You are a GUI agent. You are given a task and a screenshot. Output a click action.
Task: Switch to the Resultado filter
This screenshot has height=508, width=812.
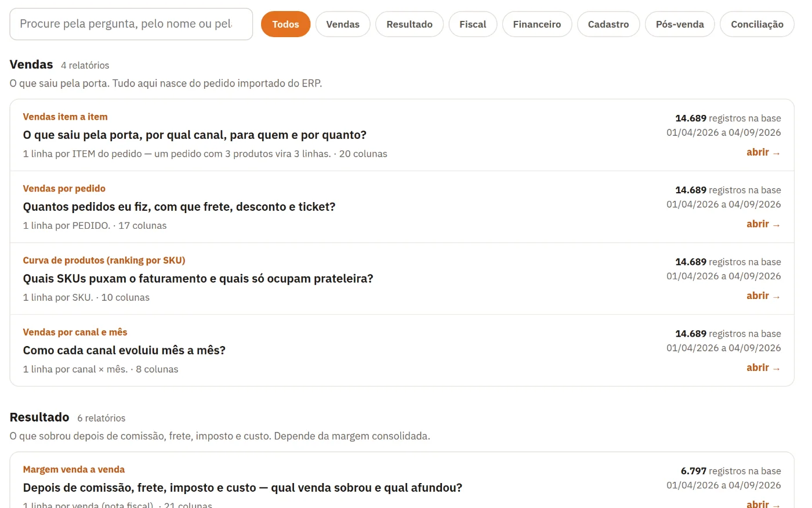pyautogui.click(x=409, y=24)
